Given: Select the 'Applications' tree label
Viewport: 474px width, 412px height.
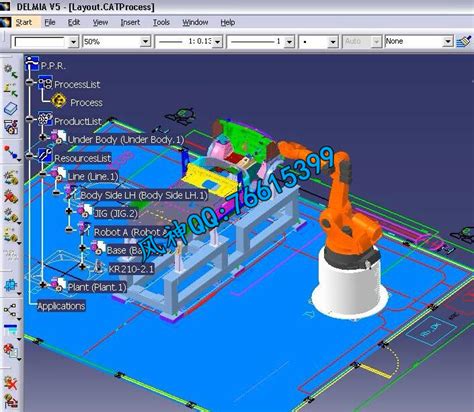Looking at the screenshot, I should [x=61, y=306].
